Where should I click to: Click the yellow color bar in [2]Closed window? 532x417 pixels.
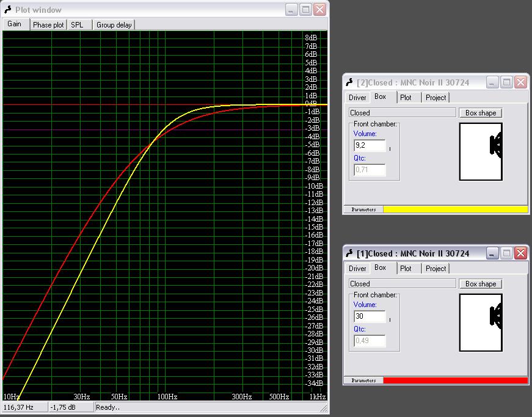(455, 209)
